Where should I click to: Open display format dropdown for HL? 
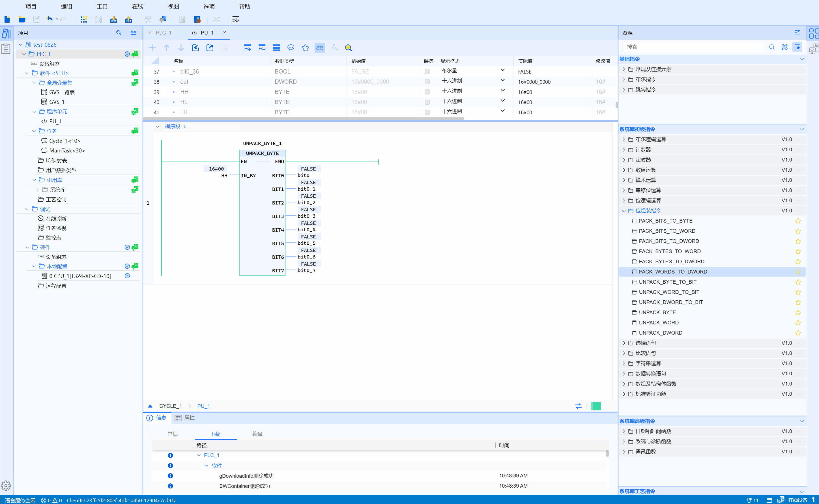tap(502, 101)
